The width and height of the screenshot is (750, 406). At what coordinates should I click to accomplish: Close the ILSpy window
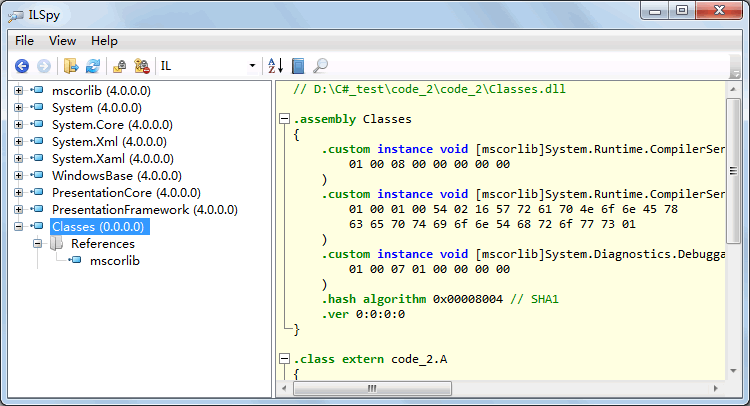pyautogui.click(x=719, y=11)
